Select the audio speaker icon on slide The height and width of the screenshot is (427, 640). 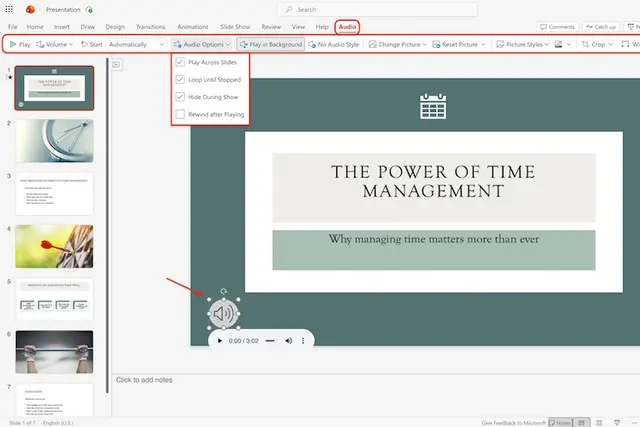coord(224,314)
